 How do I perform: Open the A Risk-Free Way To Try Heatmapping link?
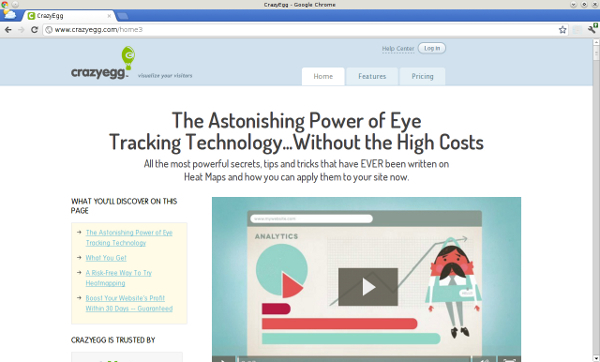pyautogui.click(x=119, y=278)
